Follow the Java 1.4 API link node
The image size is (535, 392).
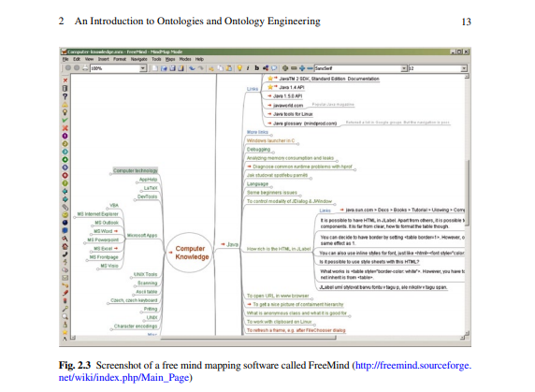coord(286,87)
